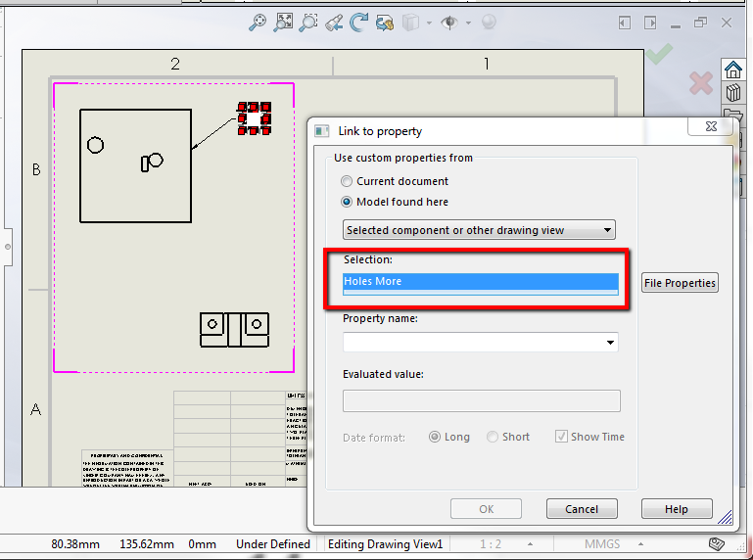Click the 80.38mm coordinate in status bar
Image resolution: width=753 pixels, height=560 pixels.
click(75, 544)
